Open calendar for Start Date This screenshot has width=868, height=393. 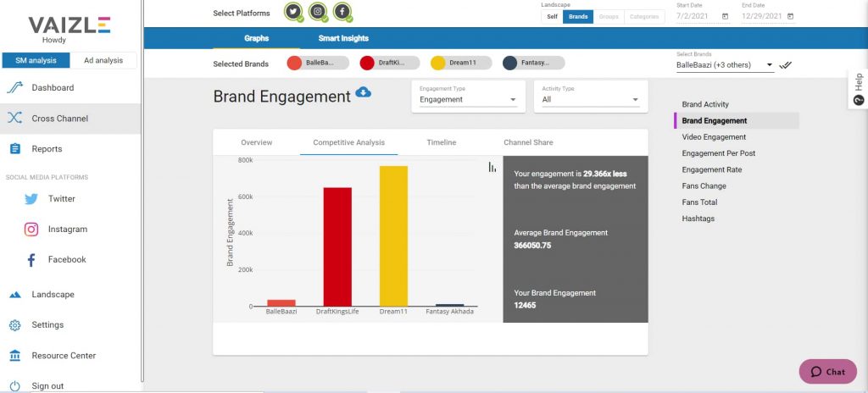pos(726,17)
